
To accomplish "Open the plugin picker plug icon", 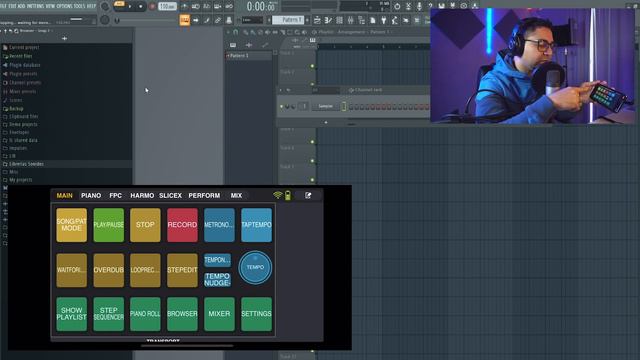I will point(384,20).
